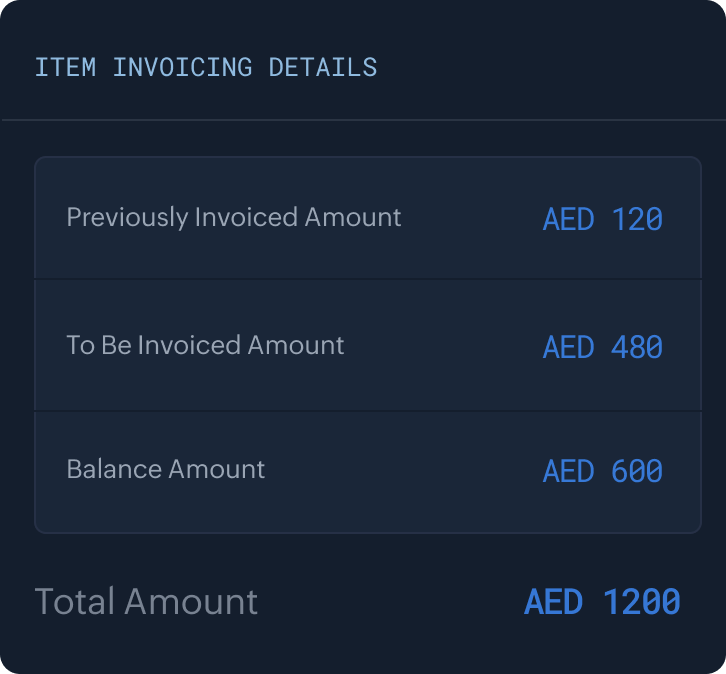This screenshot has height=674, width=726.
Task: Select the Previously Invoiced Amount label
Action: (x=233, y=217)
